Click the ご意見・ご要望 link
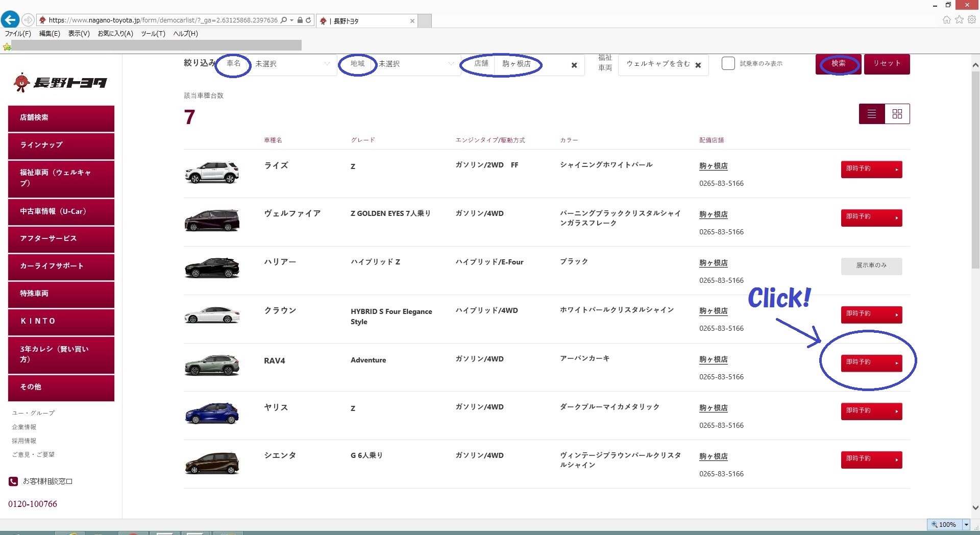 pyautogui.click(x=33, y=454)
